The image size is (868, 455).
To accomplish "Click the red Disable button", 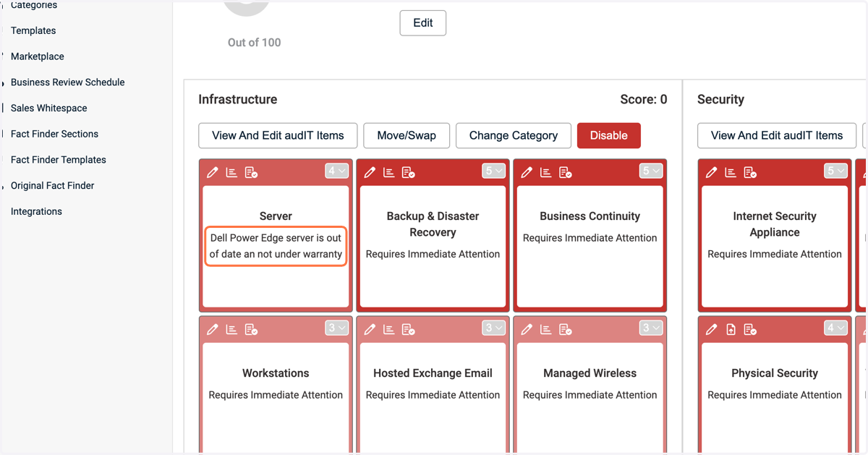I will click(609, 135).
